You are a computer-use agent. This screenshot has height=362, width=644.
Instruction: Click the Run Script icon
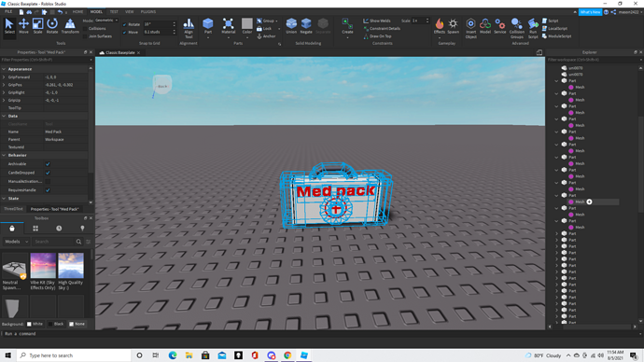[x=533, y=28]
